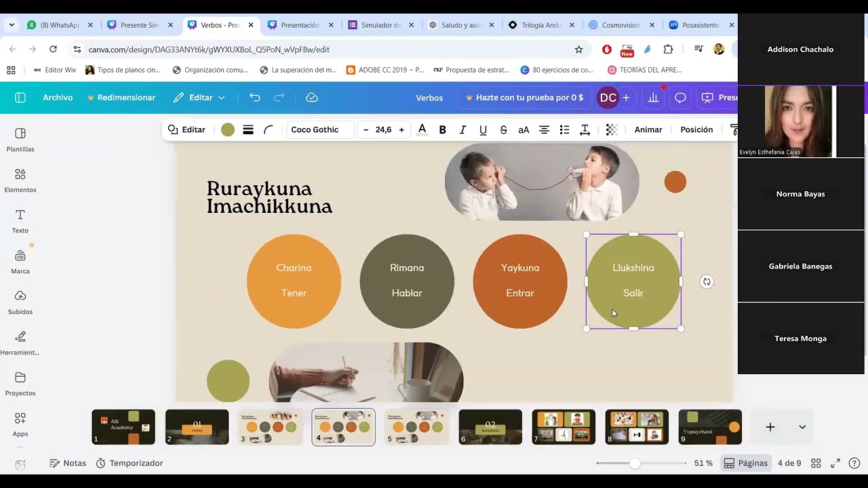Click the Editar shape button in toolbar

click(x=186, y=129)
